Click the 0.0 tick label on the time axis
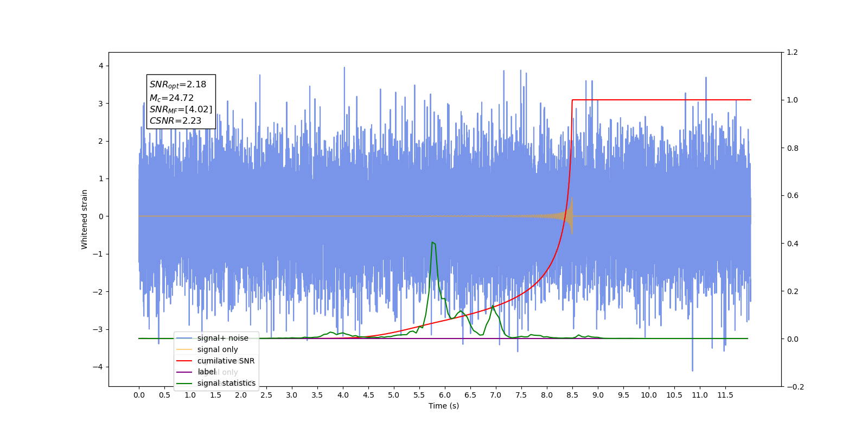Screen dimensions: 868x434 tap(139, 395)
